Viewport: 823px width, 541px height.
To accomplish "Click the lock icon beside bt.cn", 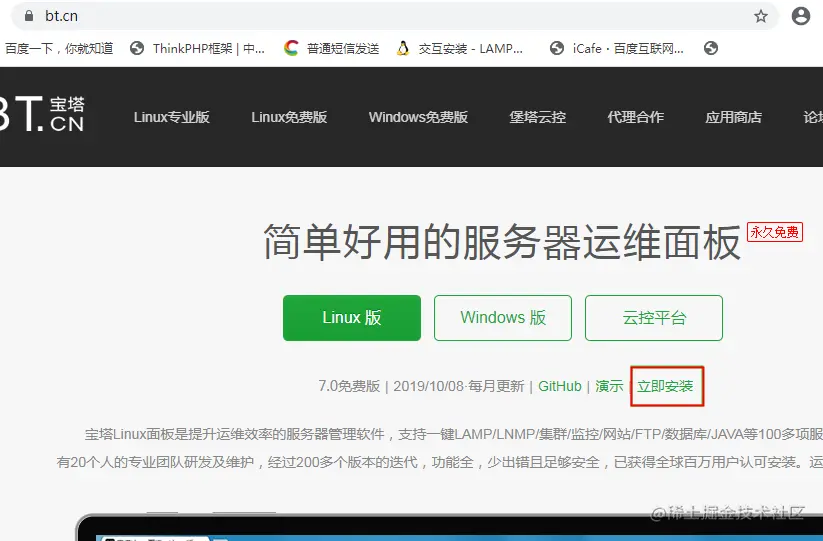I will click(29, 16).
